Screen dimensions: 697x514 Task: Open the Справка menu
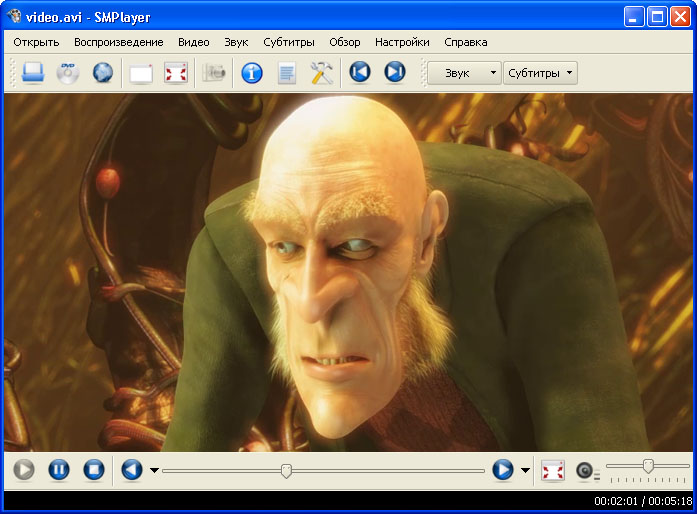466,42
